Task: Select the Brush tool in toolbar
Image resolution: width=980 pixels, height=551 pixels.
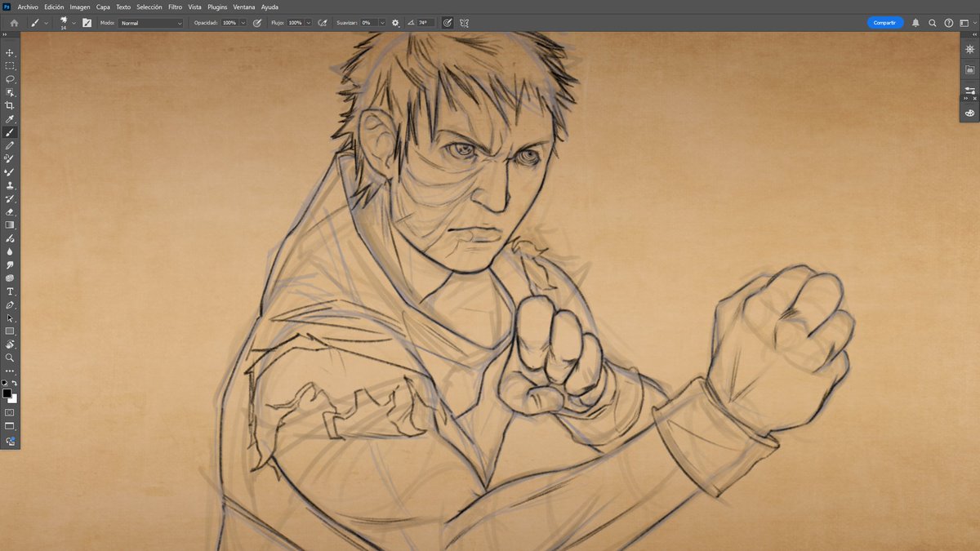Action: click(x=10, y=132)
